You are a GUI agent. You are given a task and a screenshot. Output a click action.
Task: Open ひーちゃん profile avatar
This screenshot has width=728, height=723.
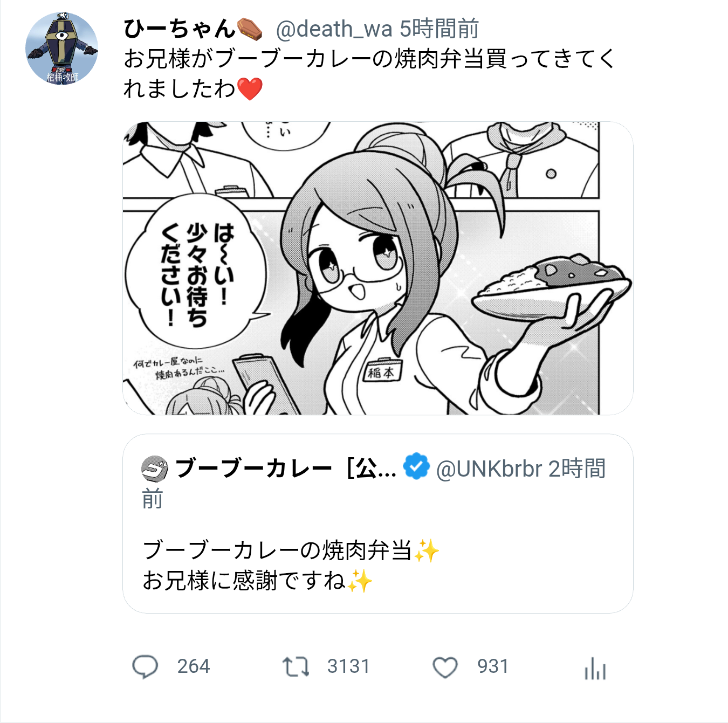coord(61,49)
